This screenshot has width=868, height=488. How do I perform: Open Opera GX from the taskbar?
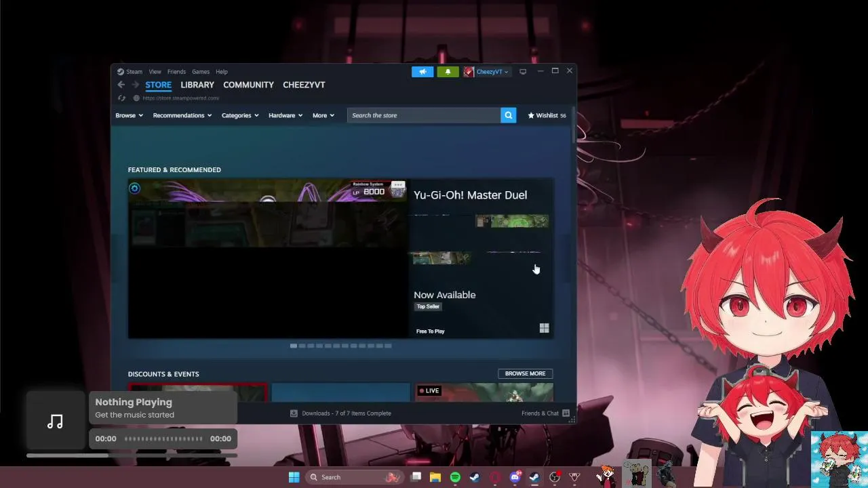495,477
